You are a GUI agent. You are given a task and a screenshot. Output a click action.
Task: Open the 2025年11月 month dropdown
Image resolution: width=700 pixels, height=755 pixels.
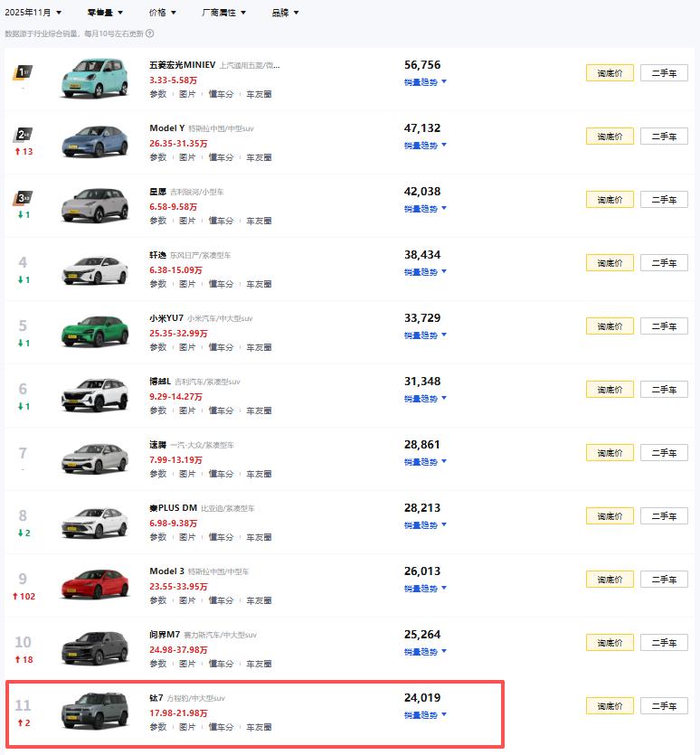(x=33, y=13)
